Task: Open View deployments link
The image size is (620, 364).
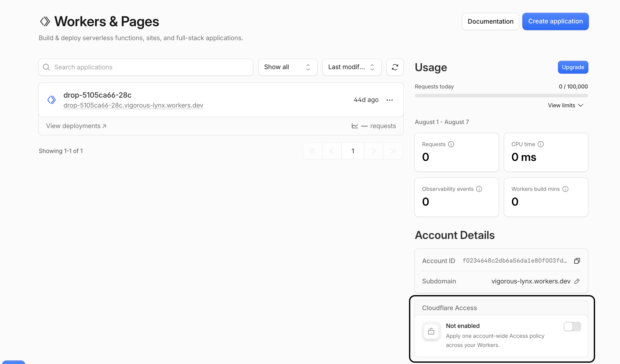Action: point(76,126)
